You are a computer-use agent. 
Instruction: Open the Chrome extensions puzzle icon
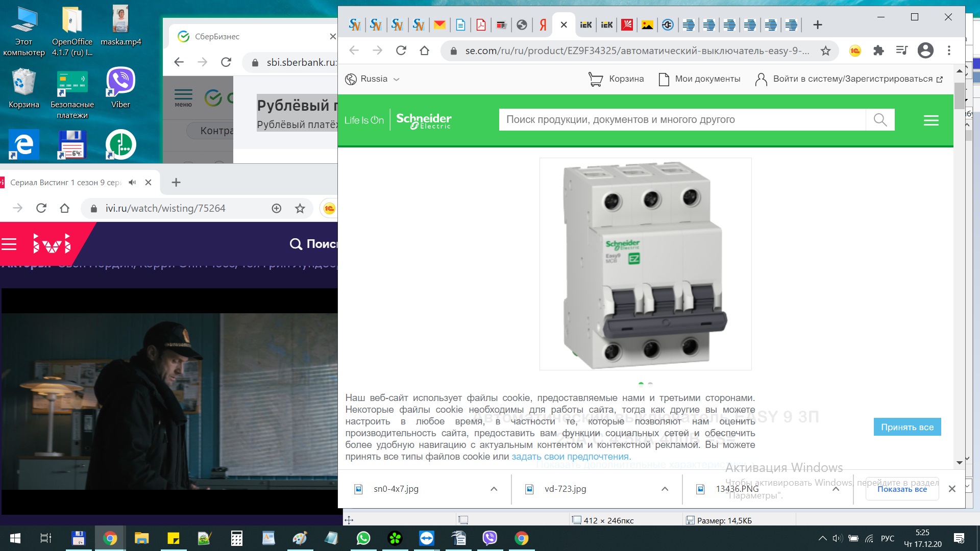coord(878,51)
